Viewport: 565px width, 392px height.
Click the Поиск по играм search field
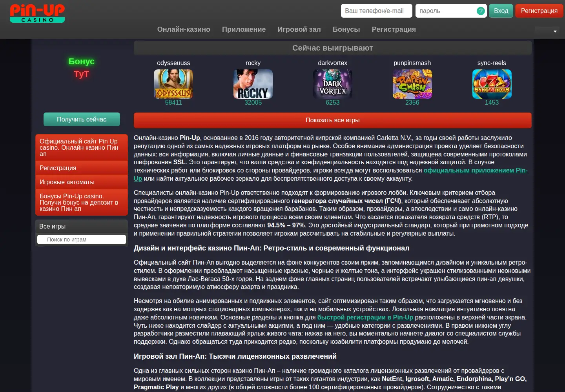pyautogui.click(x=82, y=240)
